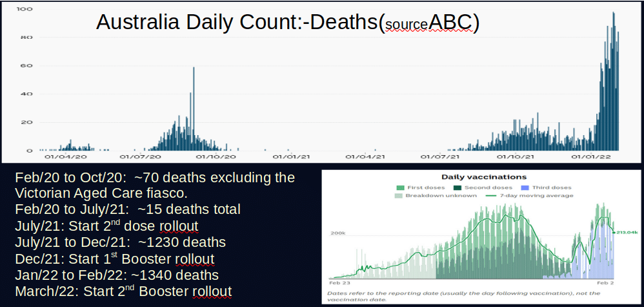This screenshot has height=307, width=644.
Task: Click the 'Dates refer to the reporting date' footnote
Action: 464,296
